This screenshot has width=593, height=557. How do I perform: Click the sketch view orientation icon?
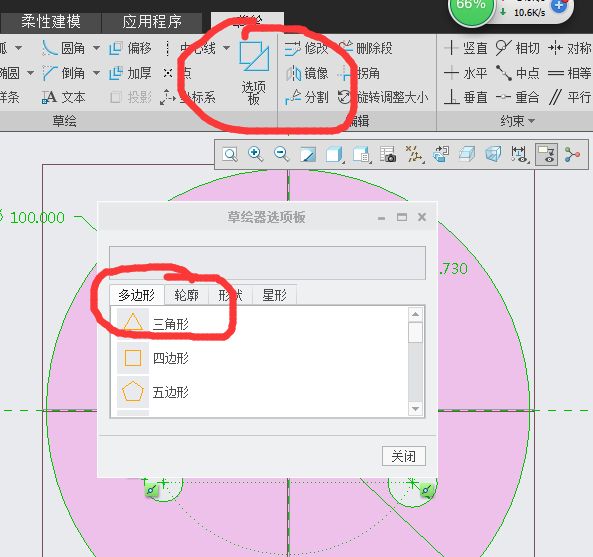coord(441,154)
